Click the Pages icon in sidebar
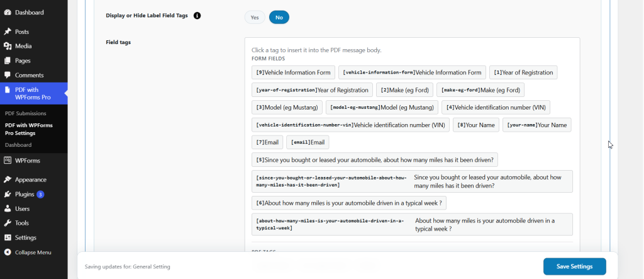The height and width of the screenshot is (279, 644). (8, 60)
